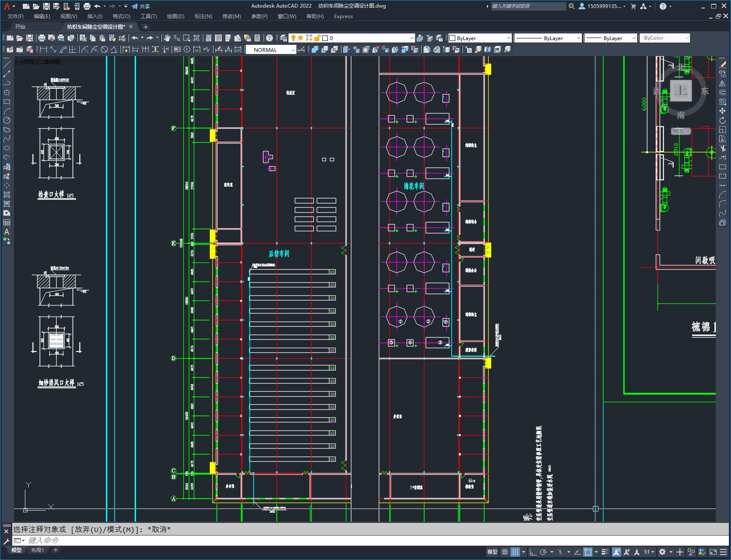Click the Pan (hand) tool icon
This screenshot has height=560, width=731.
click(x=167, y=38)
